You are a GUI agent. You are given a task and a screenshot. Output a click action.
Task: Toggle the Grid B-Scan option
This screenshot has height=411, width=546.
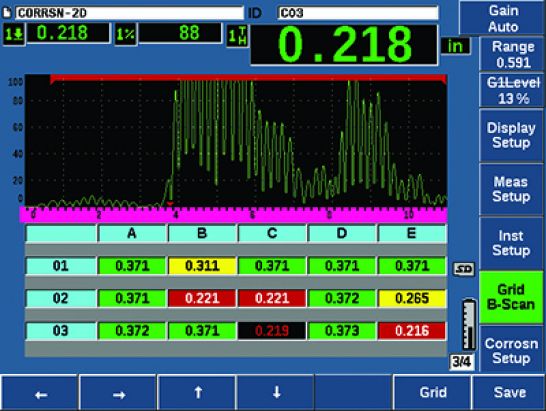[x=510, y=297]
